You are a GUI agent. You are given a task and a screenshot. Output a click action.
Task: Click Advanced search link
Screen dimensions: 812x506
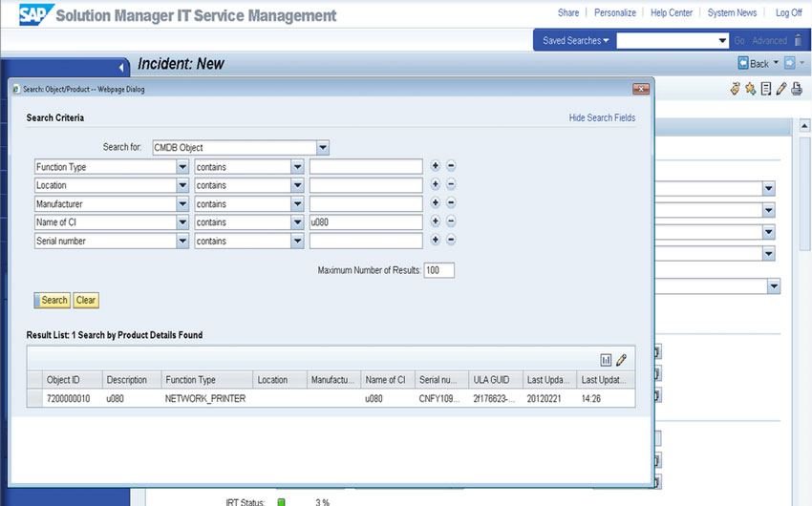pyautogui.click(x=769, y=40)
